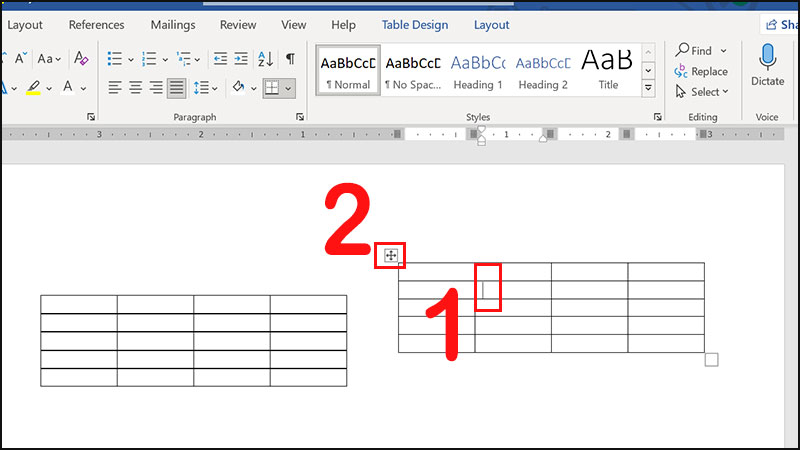Open the Table Design tab
800x450 pixels.
point(416,25)
